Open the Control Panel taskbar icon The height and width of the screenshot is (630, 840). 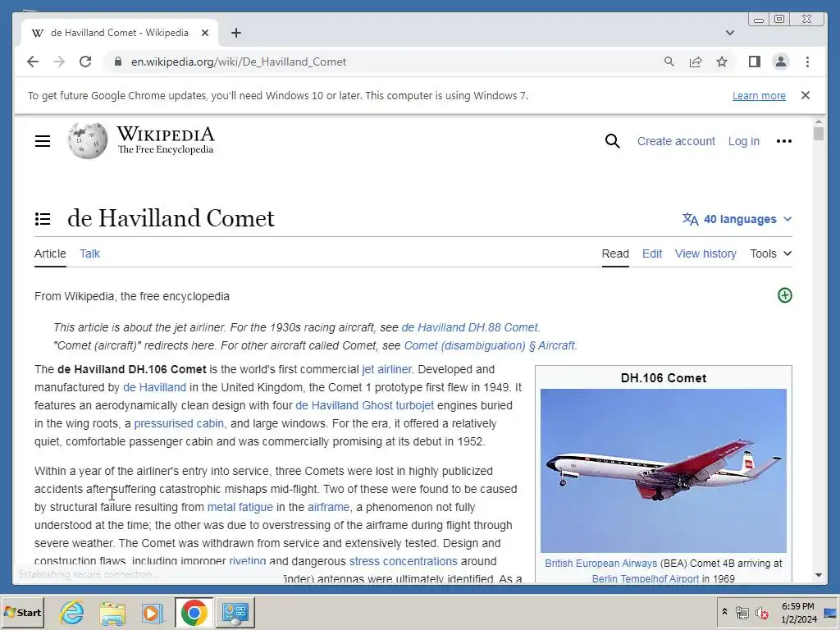(x=235, y=612)
